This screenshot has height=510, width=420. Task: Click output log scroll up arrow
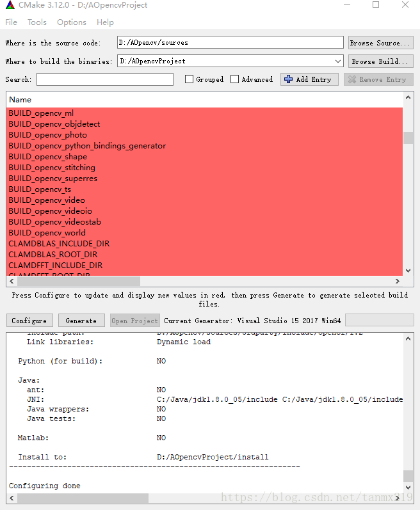click(408, 339)
